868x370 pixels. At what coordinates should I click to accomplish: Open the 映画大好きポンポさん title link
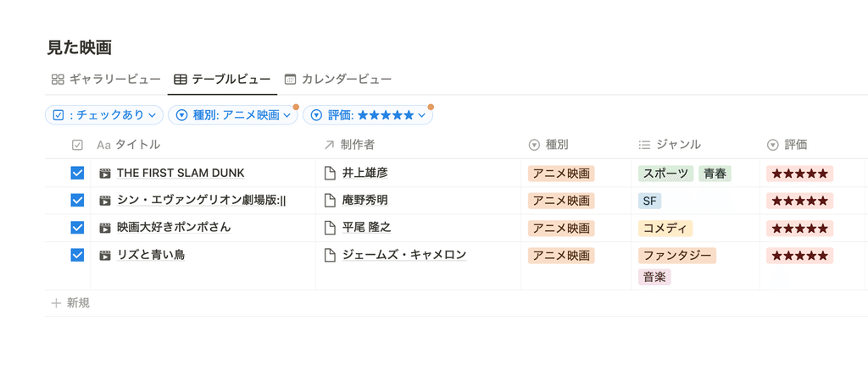point(174,227)
